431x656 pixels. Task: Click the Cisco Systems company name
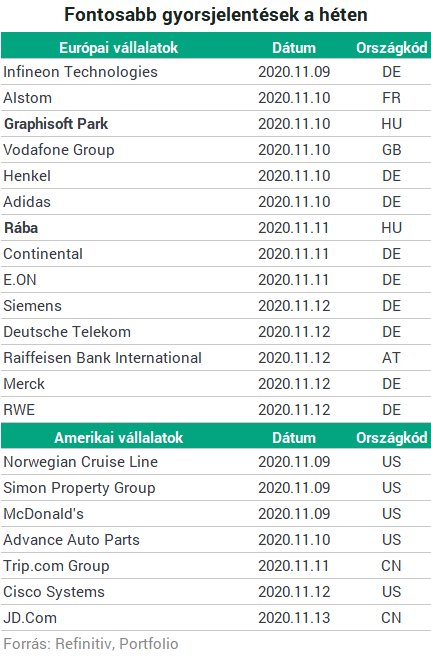click(54, 592)
